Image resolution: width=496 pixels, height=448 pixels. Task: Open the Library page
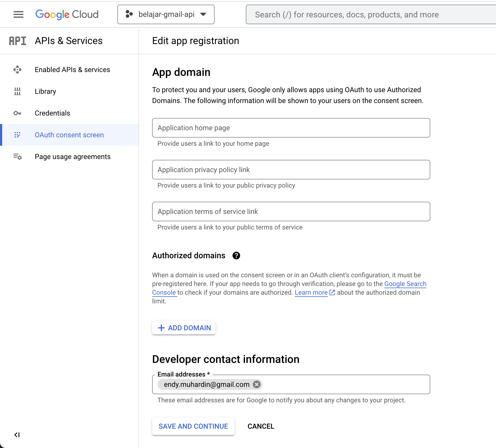[69, 91]
